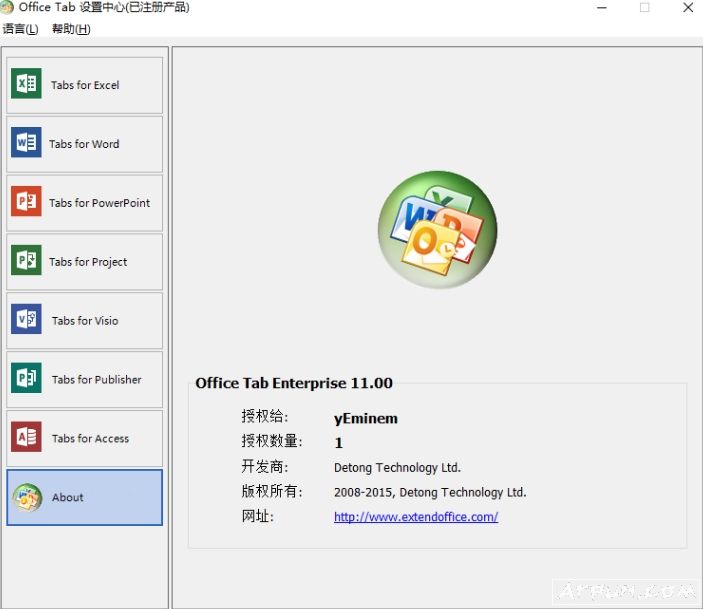Click the About globe icon in the sidebar
This screenshot has height=609, width=703.
[x=27, y=497]
